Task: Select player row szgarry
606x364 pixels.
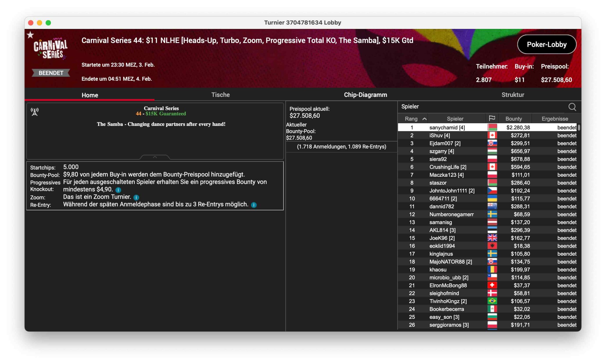Action: click(x=441, y=151)
